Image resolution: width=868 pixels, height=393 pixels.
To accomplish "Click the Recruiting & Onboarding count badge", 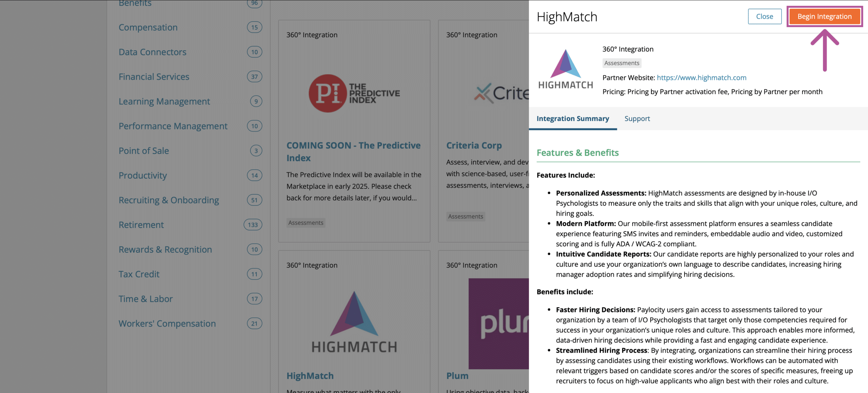I will click(255, 200).
